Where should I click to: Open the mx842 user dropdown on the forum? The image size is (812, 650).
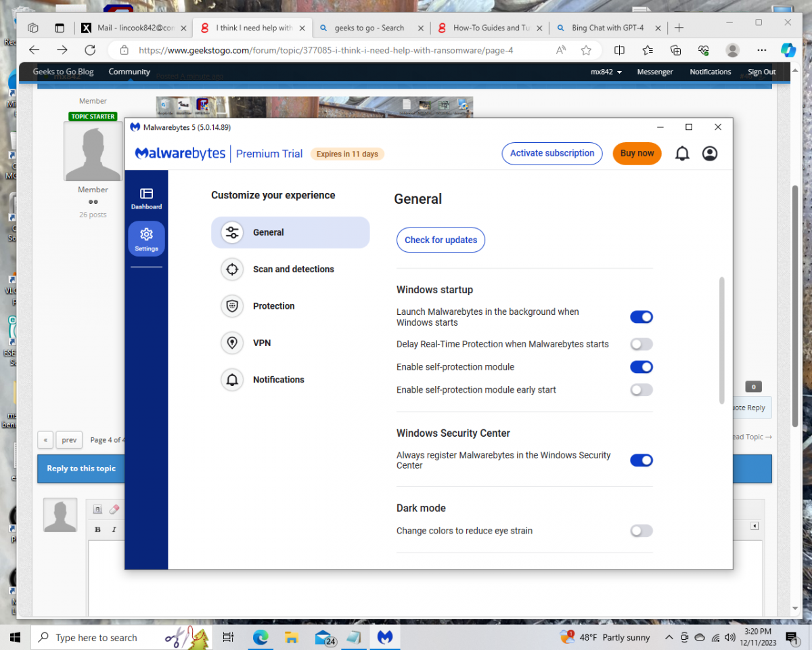click(x=606, y=72)
